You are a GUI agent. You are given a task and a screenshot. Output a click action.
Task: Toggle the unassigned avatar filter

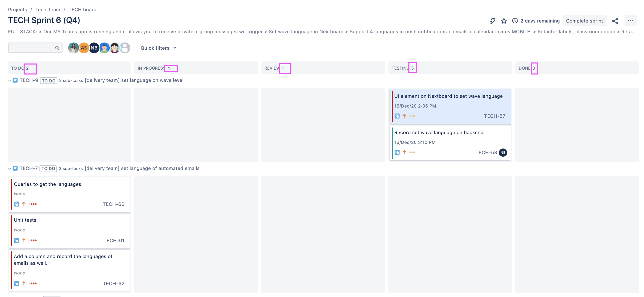click(x=125, y=48)
